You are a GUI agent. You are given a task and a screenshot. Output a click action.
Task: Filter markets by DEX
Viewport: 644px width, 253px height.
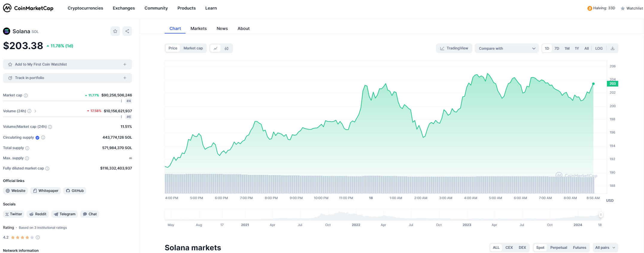point(522,248)
